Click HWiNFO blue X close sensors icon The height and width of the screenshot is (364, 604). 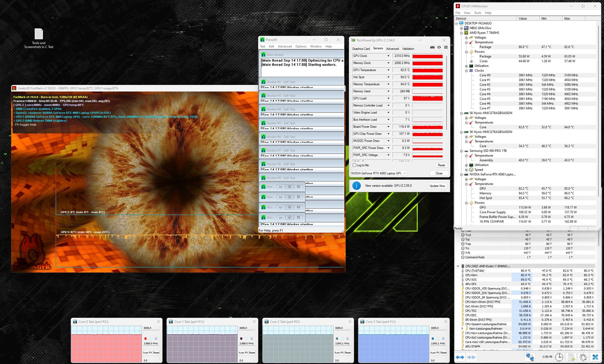coord(595,357)
